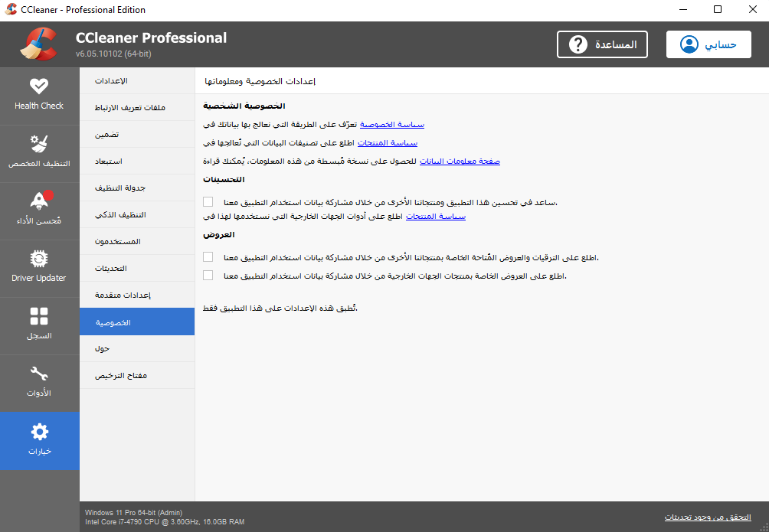Open the Driver Updater section
This screenshot has height=532, width=769.
[x=39, y=268]
